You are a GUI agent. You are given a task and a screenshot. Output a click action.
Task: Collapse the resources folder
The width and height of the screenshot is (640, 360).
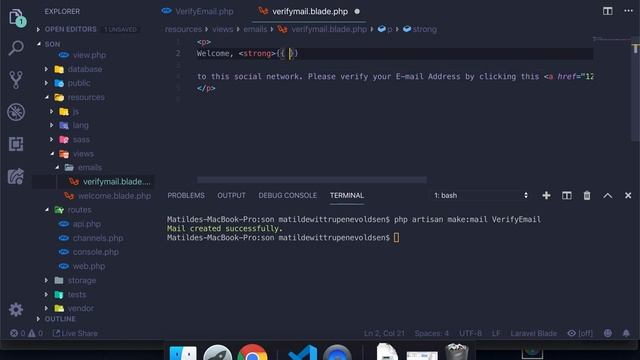[47, 97]
